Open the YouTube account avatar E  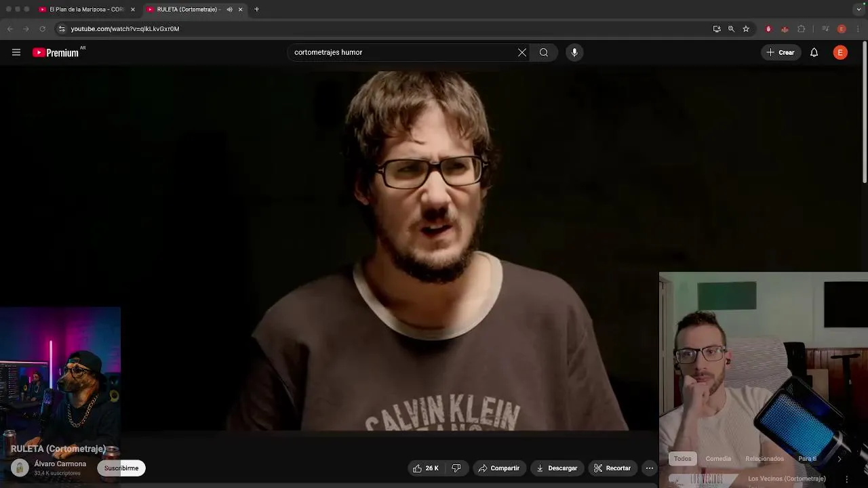click(840, 52)
